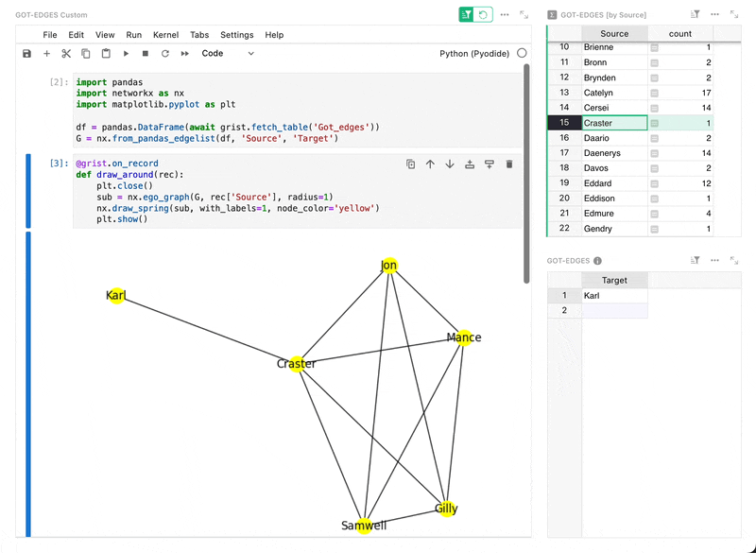The height and width of the screenshot is (553, 756).
Task: Click the notebook vertical scrollbar
Action: click(526, 170)
